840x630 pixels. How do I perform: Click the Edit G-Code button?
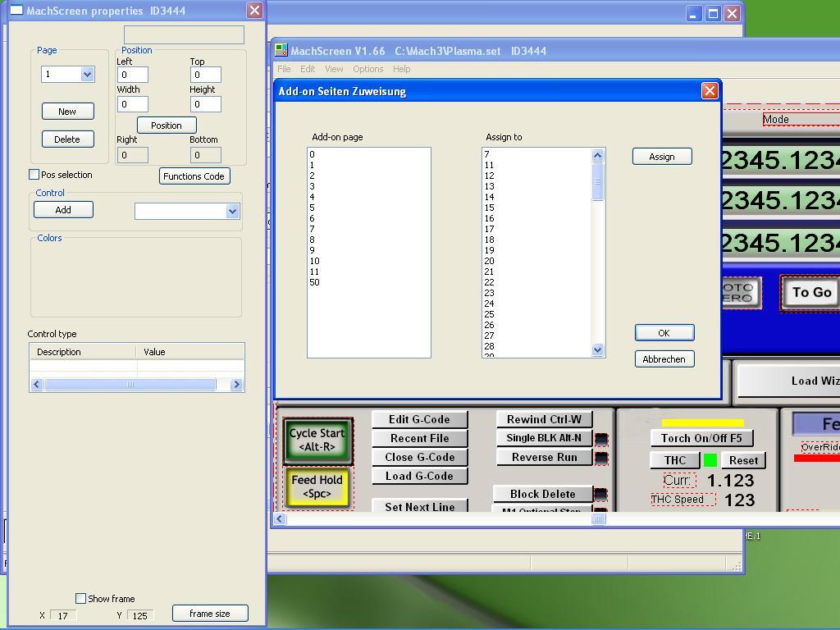[x=419, y=419]
